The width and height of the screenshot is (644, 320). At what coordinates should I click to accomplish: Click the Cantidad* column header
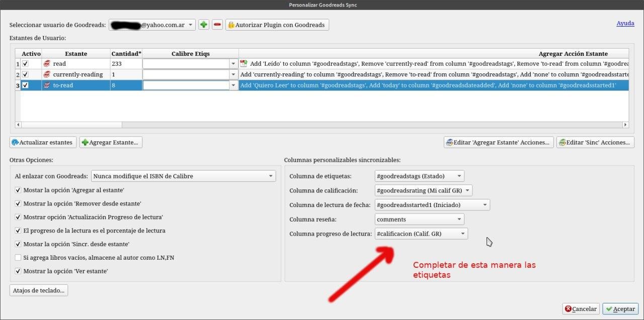(126, 54)
